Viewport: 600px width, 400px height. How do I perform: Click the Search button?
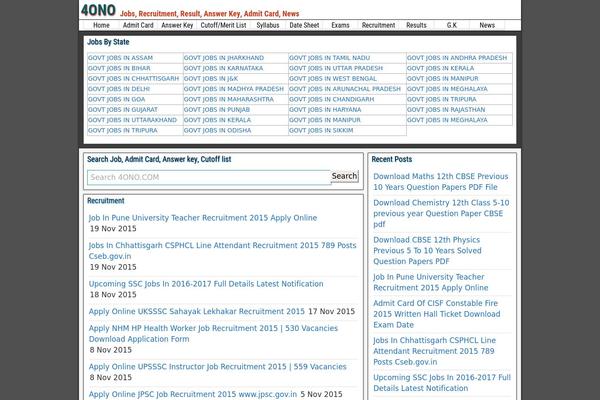click(x=344, y=176)
